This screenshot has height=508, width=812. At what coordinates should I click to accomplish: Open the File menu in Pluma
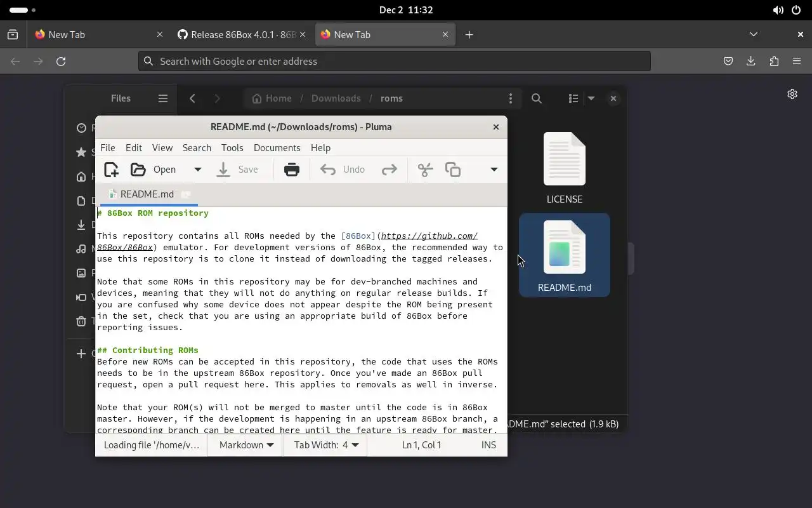[x=108, y=147]
